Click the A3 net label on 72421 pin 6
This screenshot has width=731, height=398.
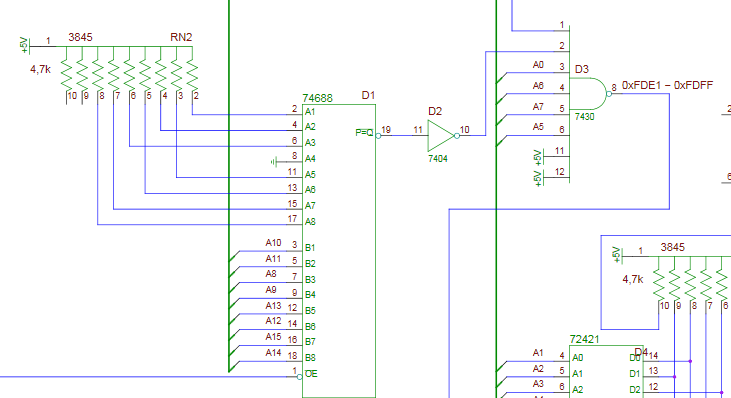[x=538, y=384]
